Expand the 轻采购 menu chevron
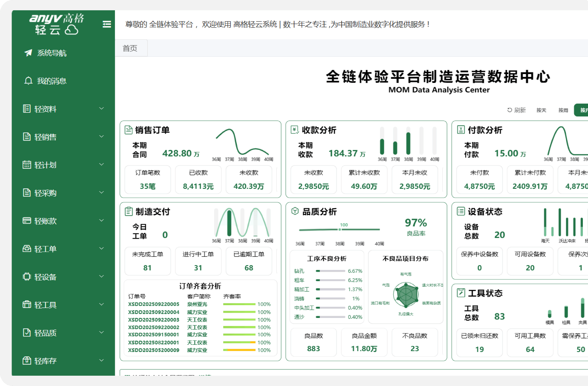This screenshot has height=386, width=588. [x=101, y=192]
